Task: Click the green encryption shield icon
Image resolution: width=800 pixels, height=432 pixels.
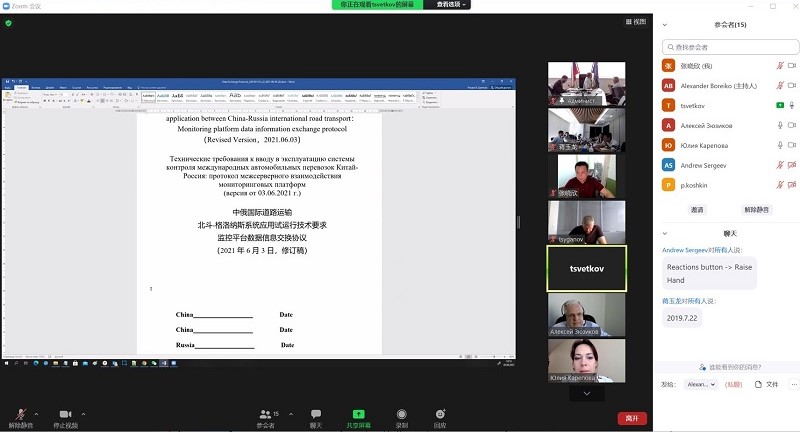Action: pos(9,23)
